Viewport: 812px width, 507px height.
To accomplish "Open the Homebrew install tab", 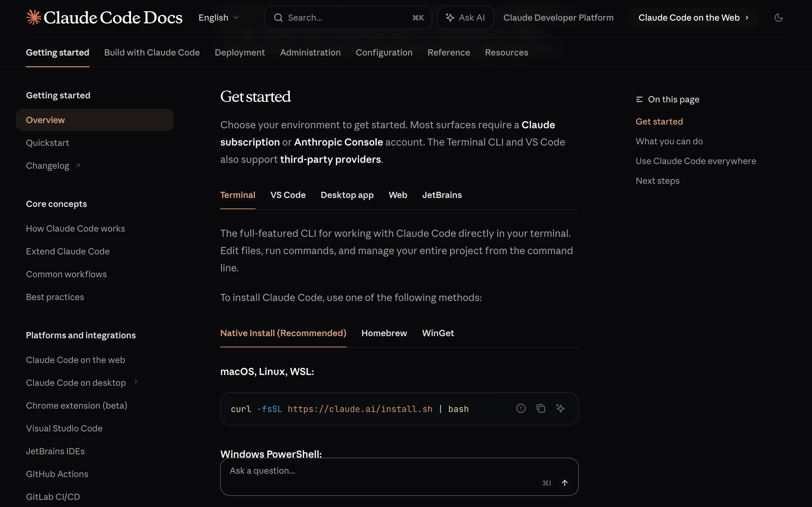I will click(384, 333).
